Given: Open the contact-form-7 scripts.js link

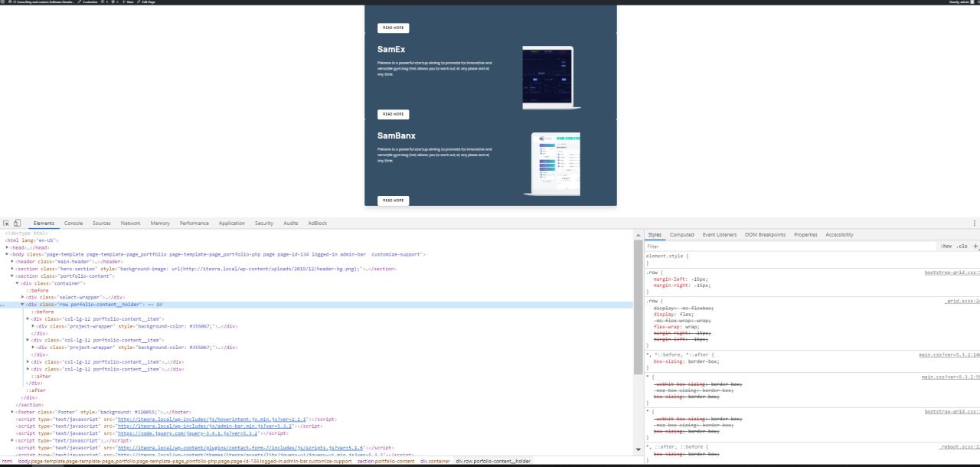Looking at the screenshot, I should [241, 448].
